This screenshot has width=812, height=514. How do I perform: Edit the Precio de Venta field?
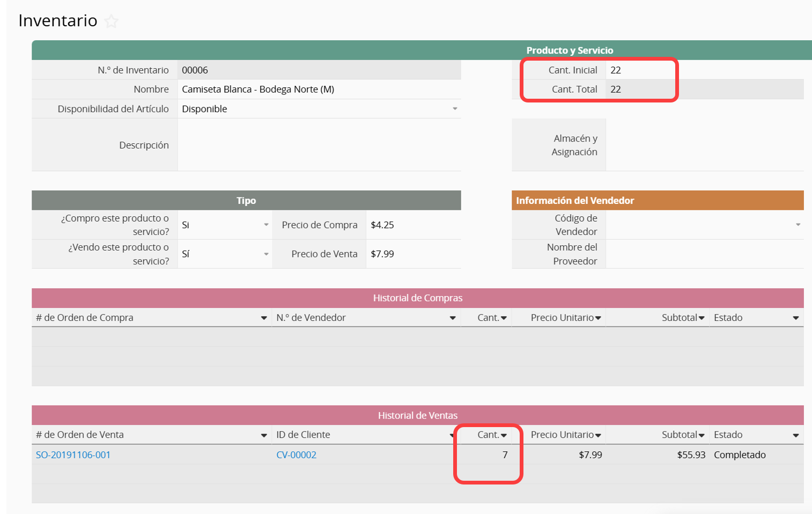[x=413, y=254]
